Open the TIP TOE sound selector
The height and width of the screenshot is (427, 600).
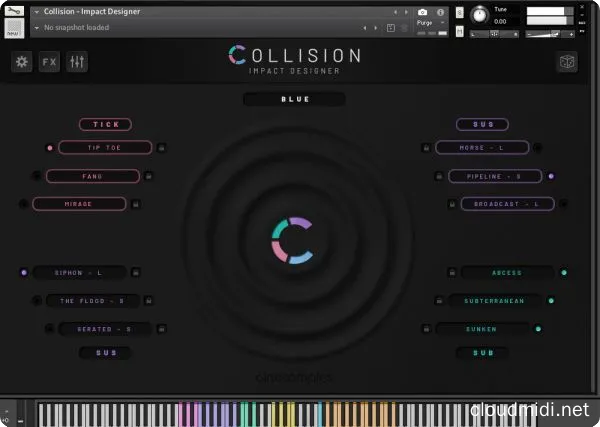click(x=105, y=148)
